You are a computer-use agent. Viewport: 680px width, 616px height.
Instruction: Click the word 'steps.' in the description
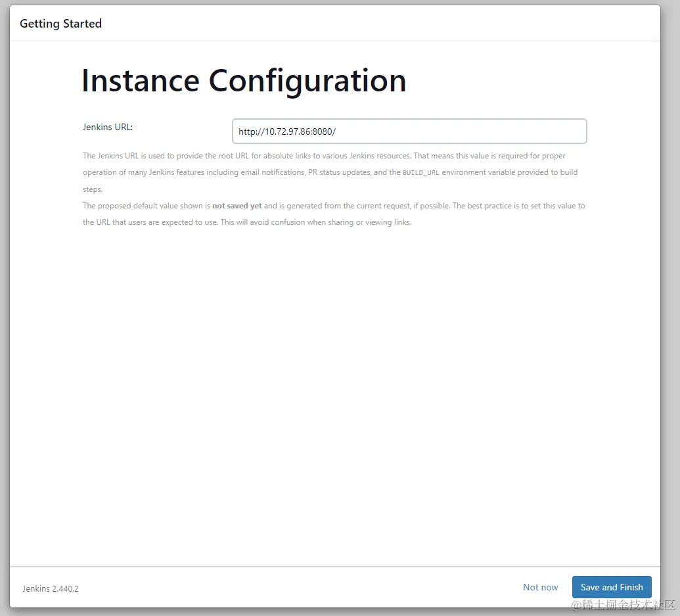[x=93, y=189]
